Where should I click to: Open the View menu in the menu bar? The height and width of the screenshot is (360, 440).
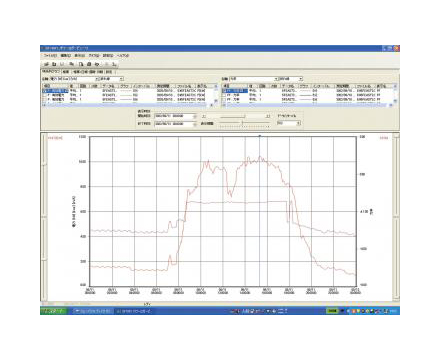(79, 56)
